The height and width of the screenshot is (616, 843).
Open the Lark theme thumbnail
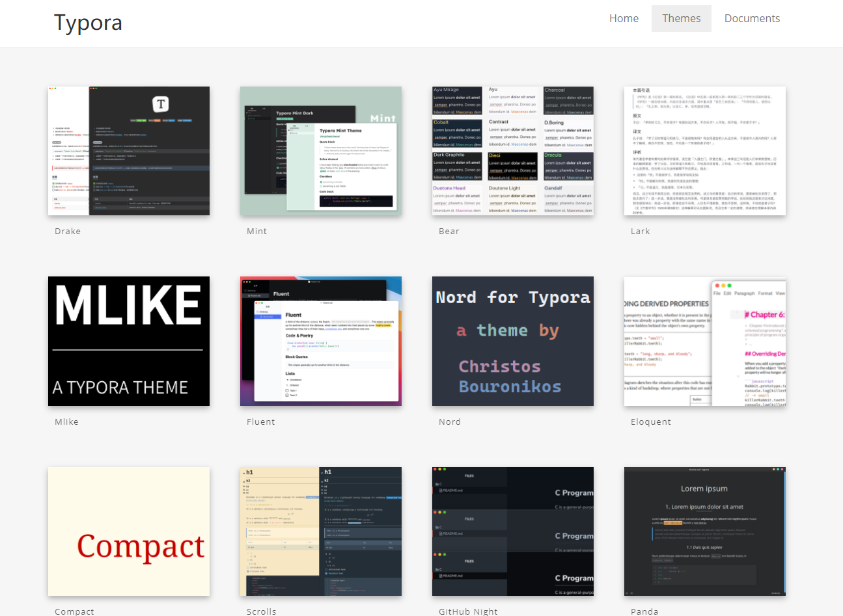coord(705,151)
